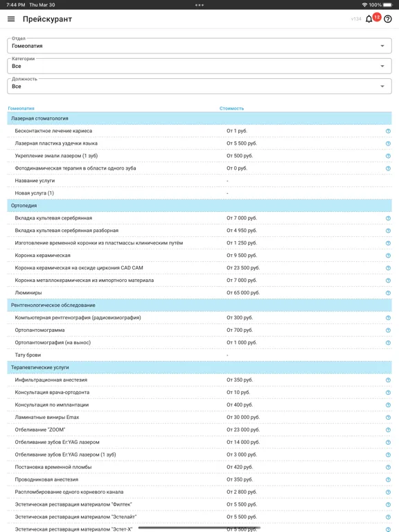This screenshot has width=399, height=532.
Task: Select the Новая услуга (1) row
Action: (x=199, y=193)
